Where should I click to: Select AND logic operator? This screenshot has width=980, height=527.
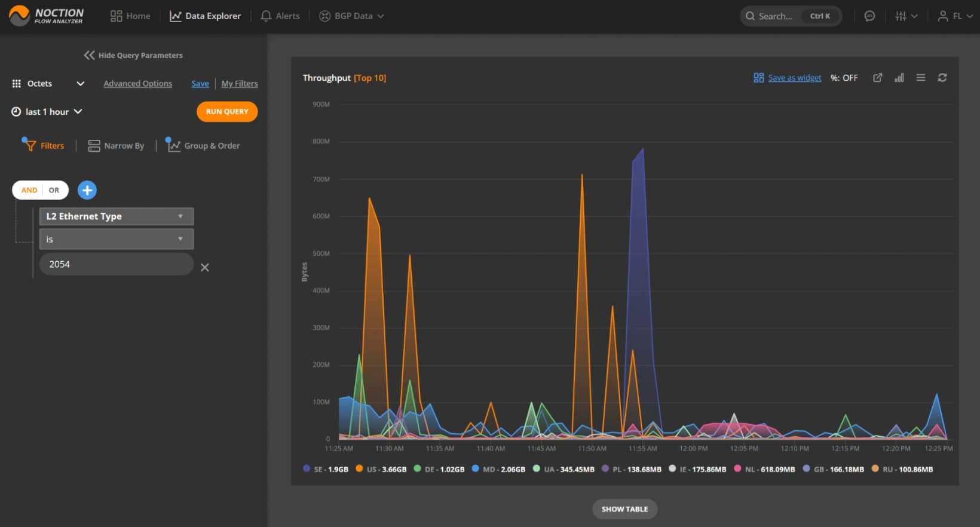(x=29, y=190)
